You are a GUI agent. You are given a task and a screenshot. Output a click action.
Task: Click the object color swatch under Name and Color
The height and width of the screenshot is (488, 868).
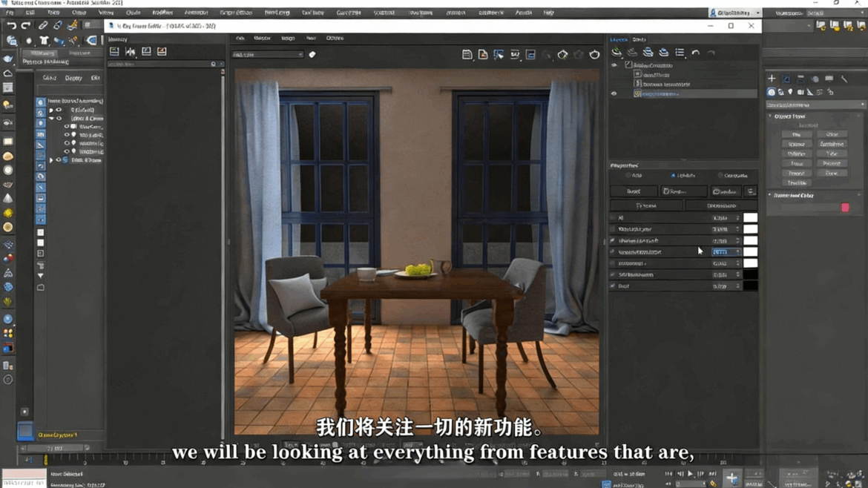pyautogui.click(x=846, y=207)
